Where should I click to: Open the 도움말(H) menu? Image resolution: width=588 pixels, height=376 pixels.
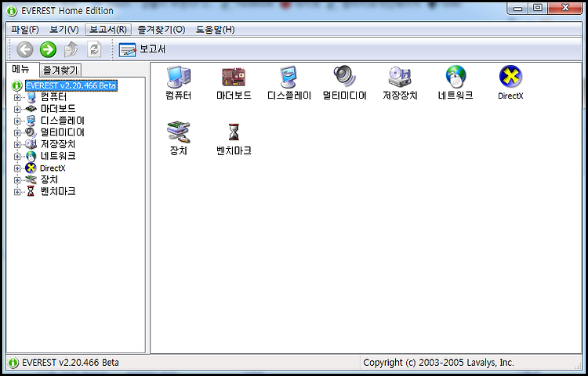[216, 30]
